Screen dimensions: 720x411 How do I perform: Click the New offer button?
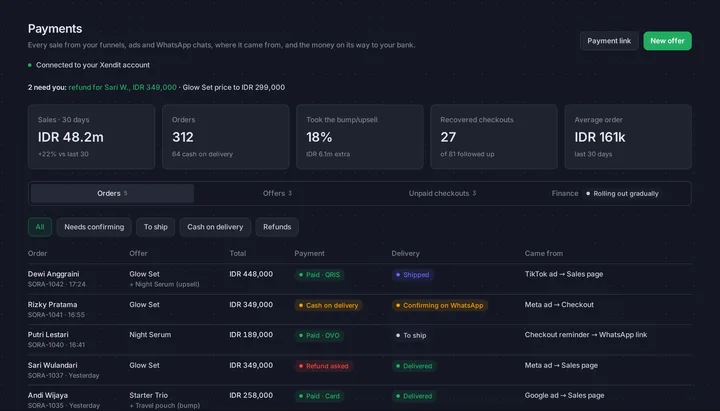coord(667,41)
